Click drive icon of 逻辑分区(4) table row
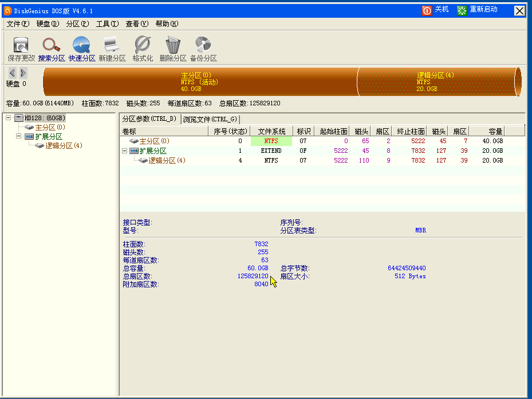Viewport: 532px width, 399px height. tap(143, 160)
